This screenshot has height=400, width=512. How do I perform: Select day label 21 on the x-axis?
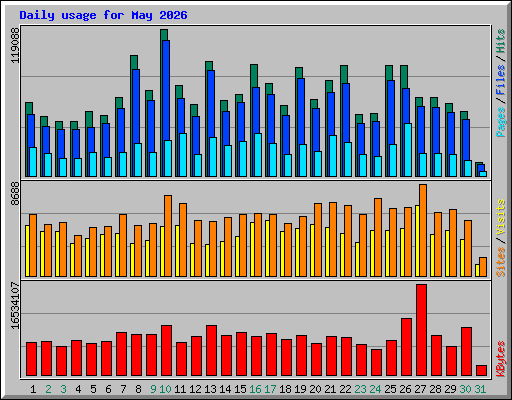(x=330, y=389)
